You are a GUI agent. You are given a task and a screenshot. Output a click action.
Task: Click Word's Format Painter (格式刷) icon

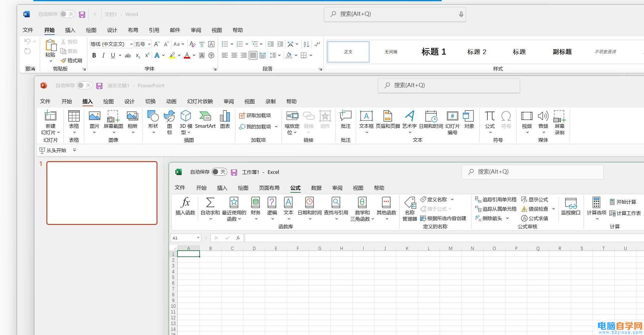(72, 60)
